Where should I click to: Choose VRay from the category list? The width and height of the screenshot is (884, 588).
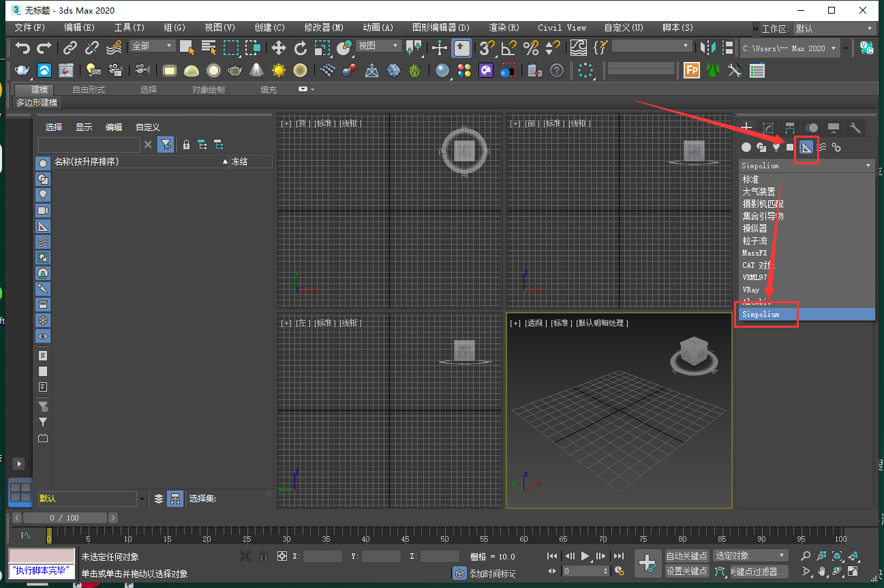click(x=751, y=290)
